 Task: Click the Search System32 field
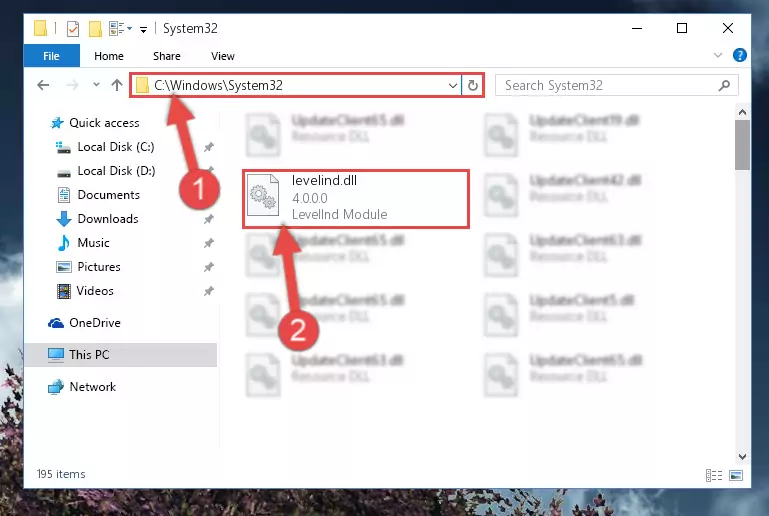616,85
